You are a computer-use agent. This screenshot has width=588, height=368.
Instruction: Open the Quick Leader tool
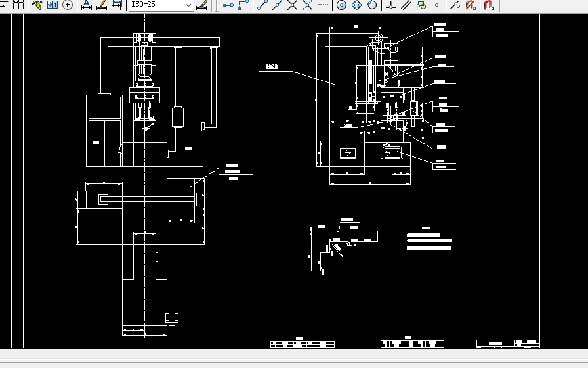coord(37,5)
